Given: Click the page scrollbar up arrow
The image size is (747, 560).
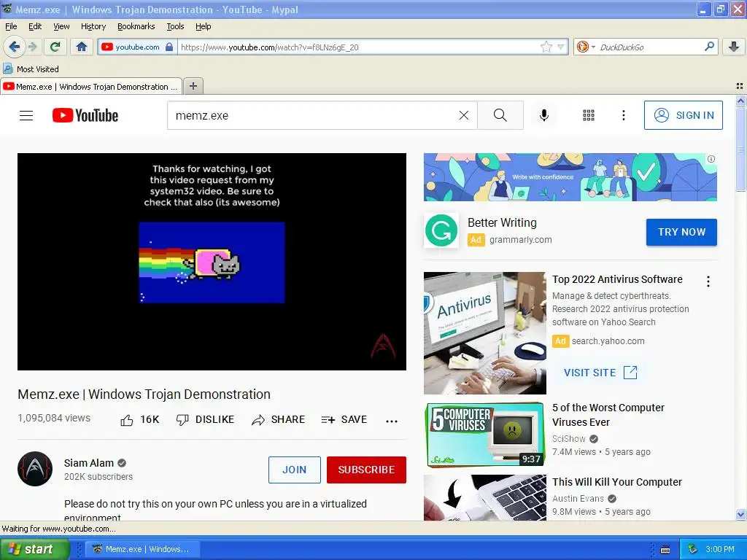Looking at the screenshot, I should pyautogui.click(x=740, y=101).
